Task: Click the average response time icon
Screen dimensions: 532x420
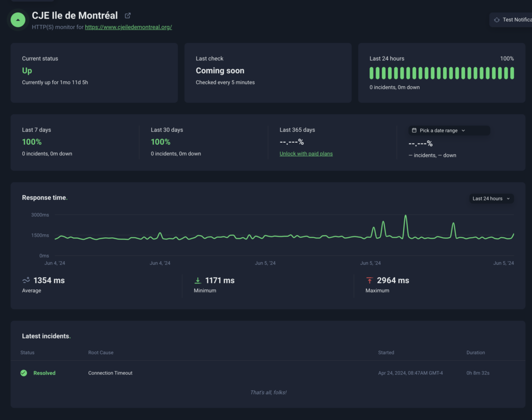Action: click(x=26, y=280)
